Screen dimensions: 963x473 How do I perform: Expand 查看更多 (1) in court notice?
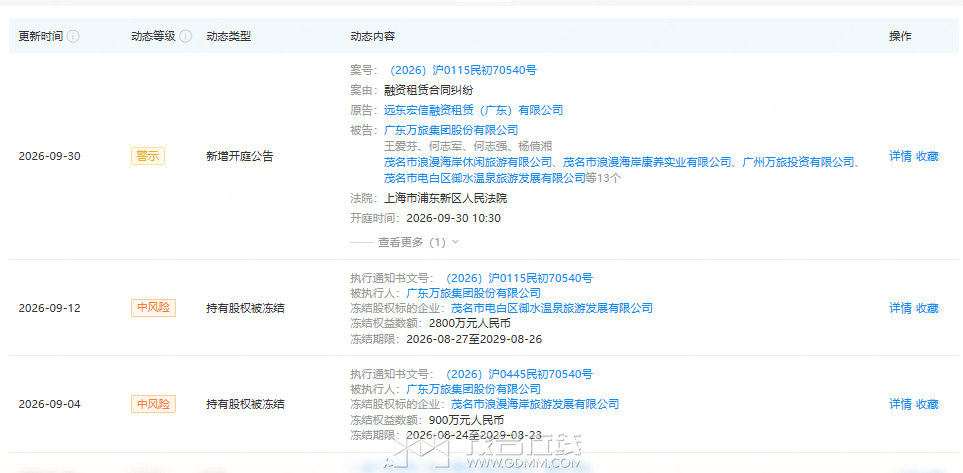pos(418,243)
